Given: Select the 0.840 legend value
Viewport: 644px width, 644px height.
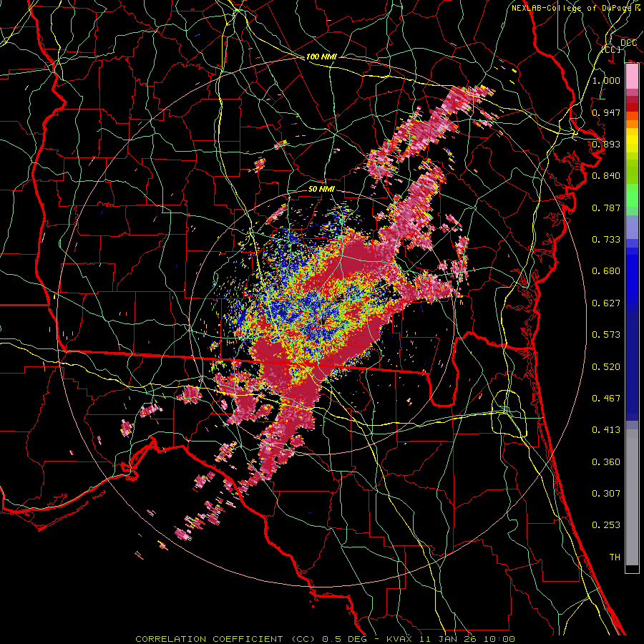Looking at the screenshot, I should (x=606, y=176).
